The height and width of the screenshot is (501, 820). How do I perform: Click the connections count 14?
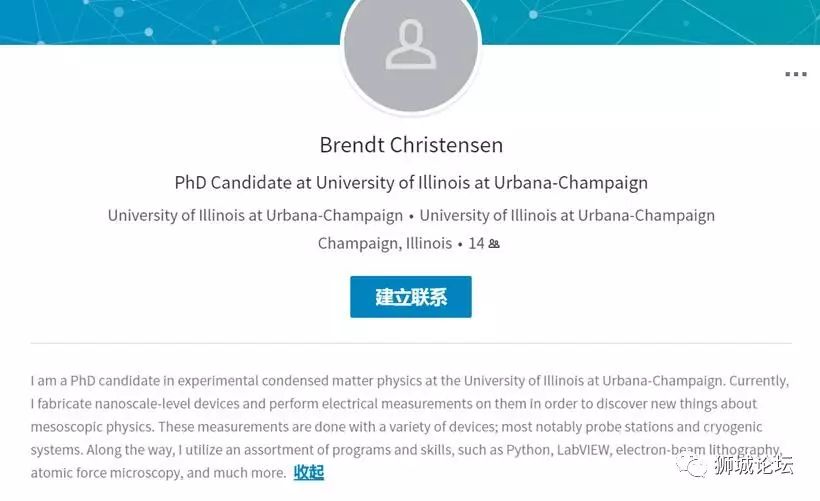(476, 243)
